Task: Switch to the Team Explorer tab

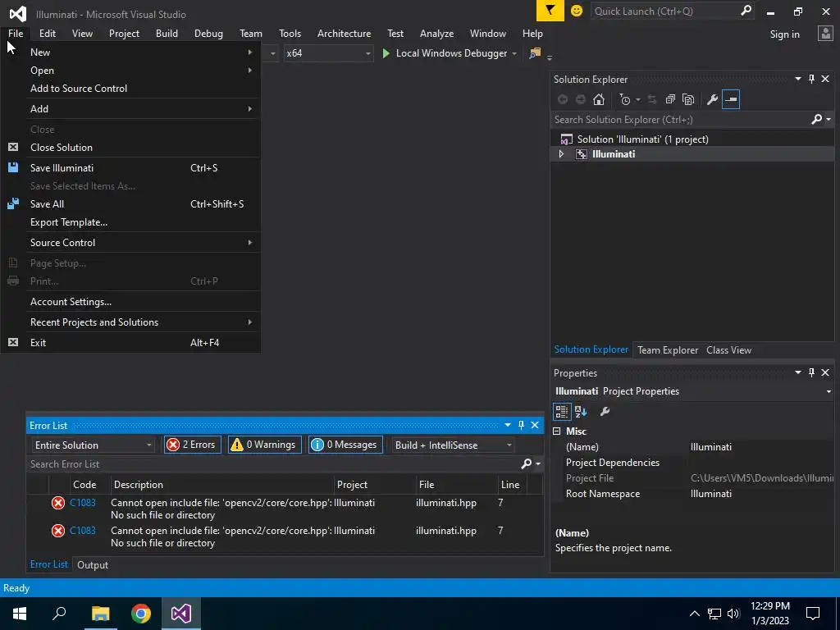Action: (668, 349)
